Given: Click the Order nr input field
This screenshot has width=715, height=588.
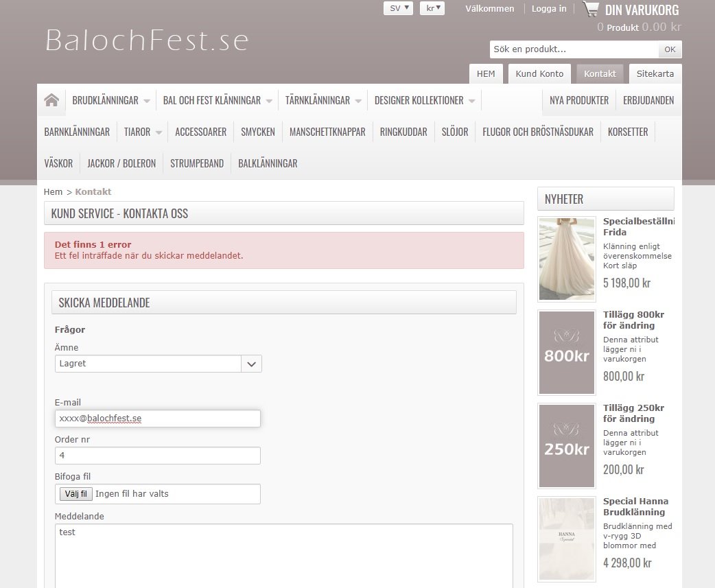Looking at the screenshot, I should tap(157, 456).
